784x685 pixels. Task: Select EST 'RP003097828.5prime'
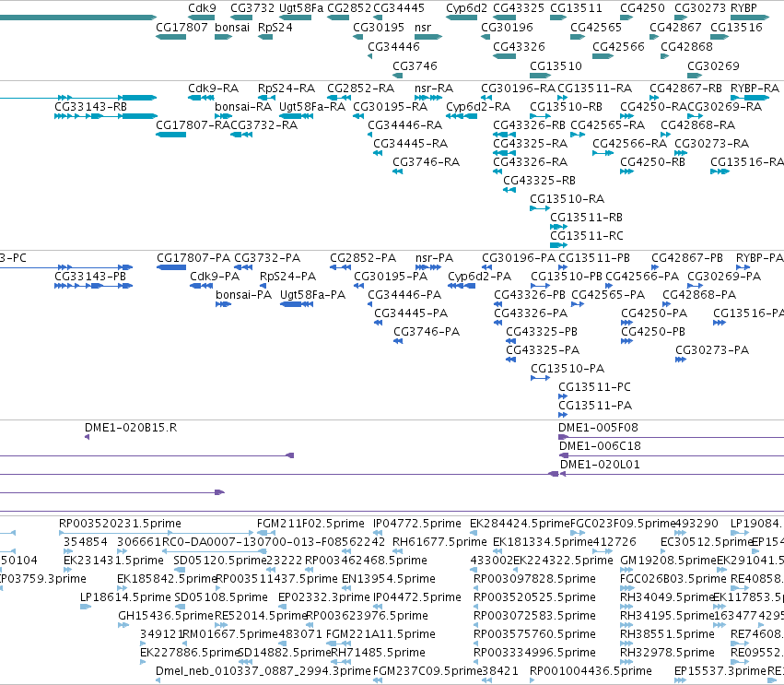[x=534, y=579]
